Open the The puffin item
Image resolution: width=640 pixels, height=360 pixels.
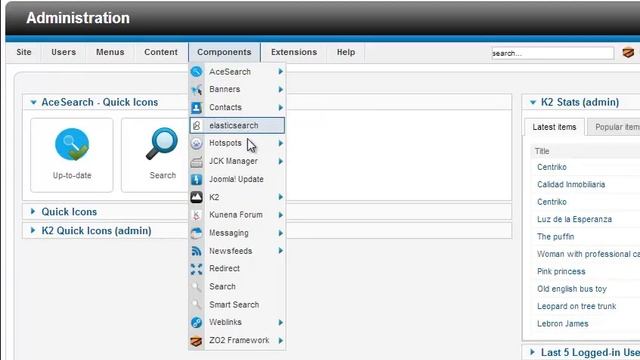pyautogui.click(x=556, y=237)
